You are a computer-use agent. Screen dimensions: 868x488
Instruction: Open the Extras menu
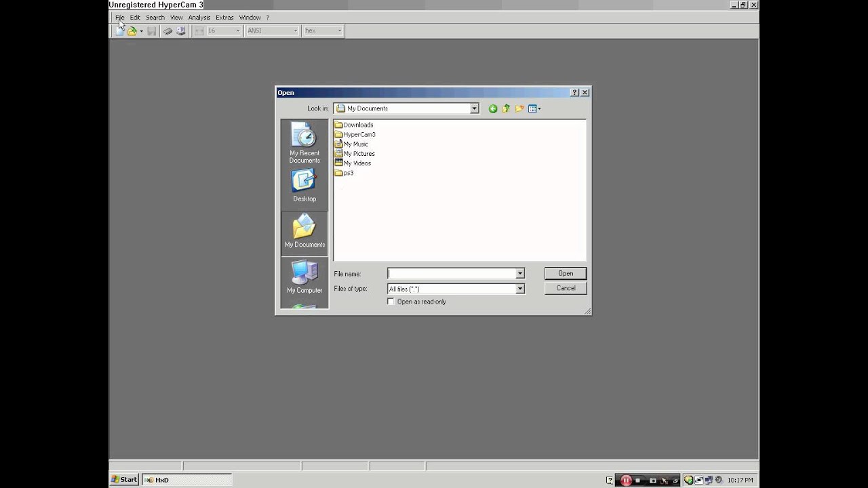(x=224, y=18)
